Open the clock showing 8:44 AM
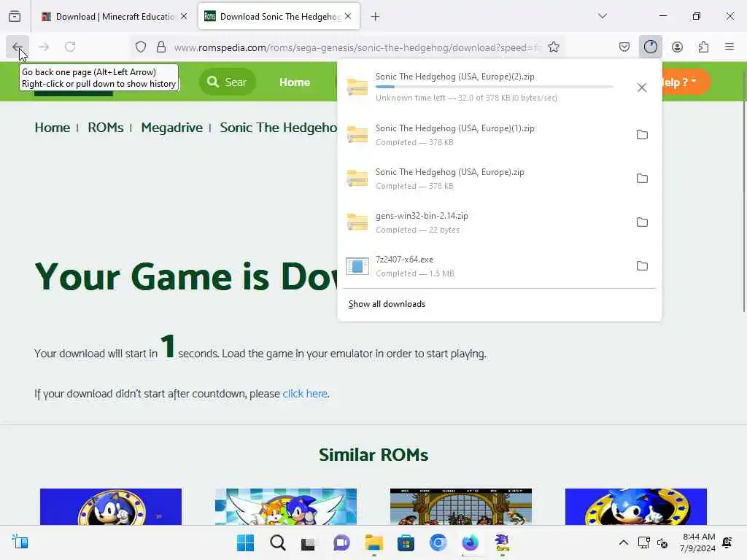 coord(698,542)
